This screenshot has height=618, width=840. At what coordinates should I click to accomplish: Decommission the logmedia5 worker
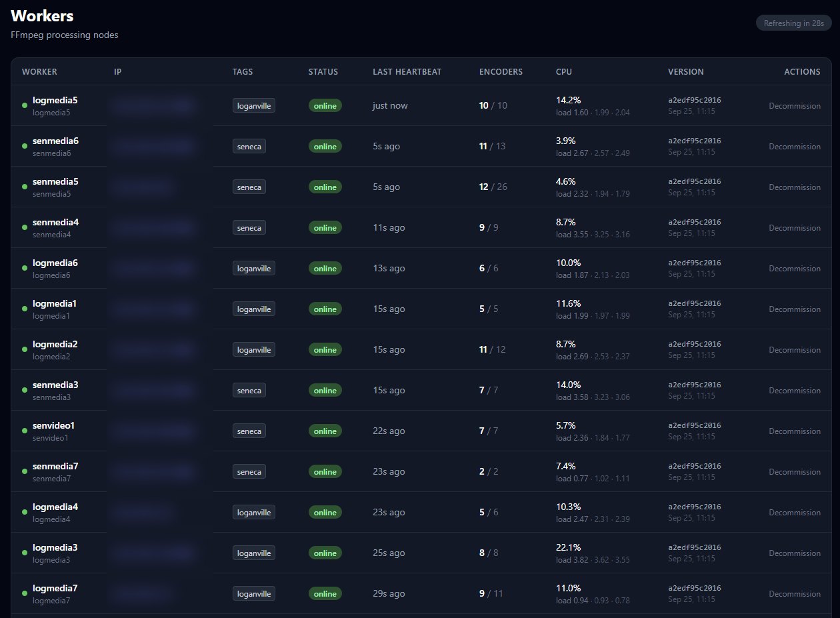point(795,106)
